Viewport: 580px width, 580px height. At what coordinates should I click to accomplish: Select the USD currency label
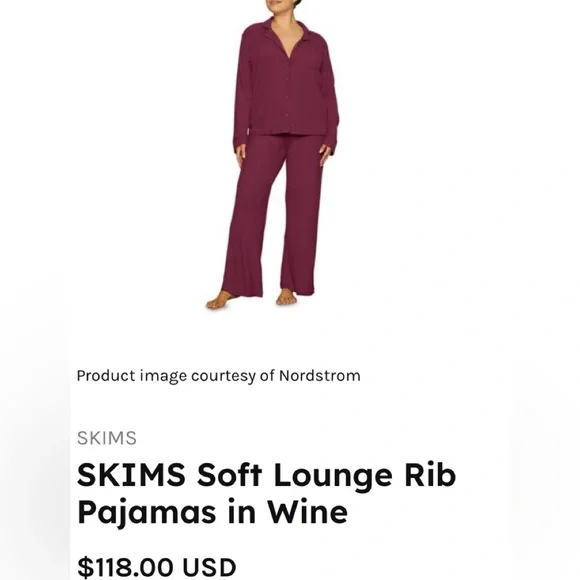tap(209, 567)
